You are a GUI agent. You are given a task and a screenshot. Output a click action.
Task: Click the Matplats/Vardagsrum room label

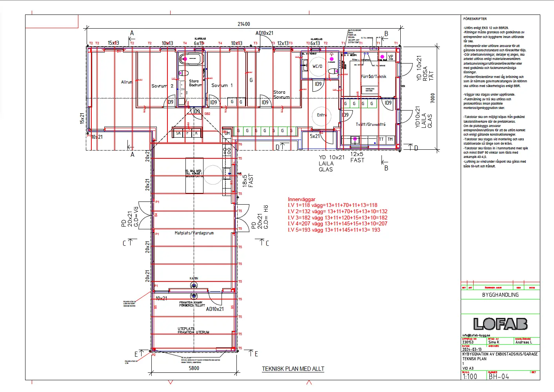(x=194, y=233)
